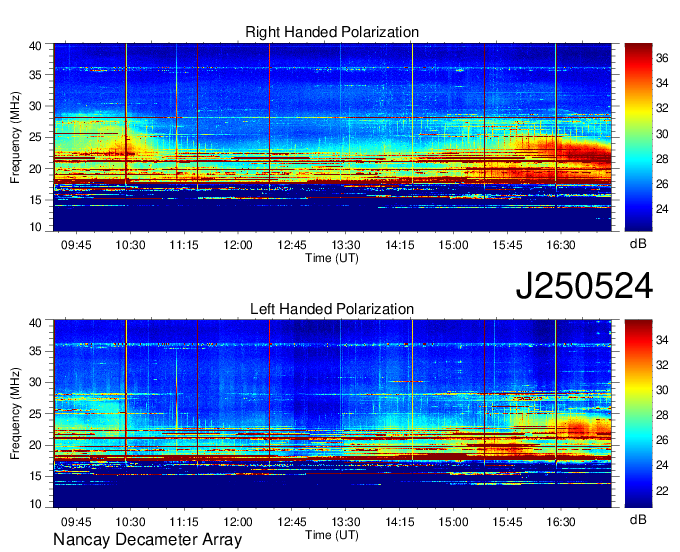Click the "Right Handed Polarization" plot title

point(332,32)
